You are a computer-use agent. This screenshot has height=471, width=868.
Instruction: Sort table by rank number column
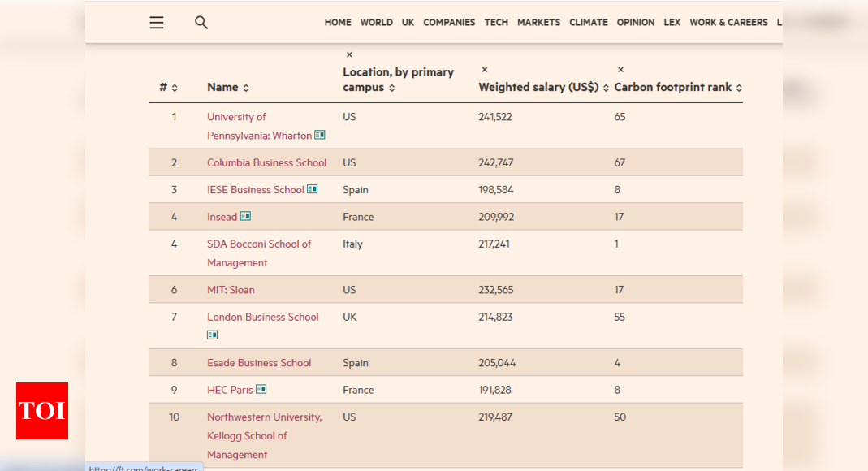[x=175, y=88]
